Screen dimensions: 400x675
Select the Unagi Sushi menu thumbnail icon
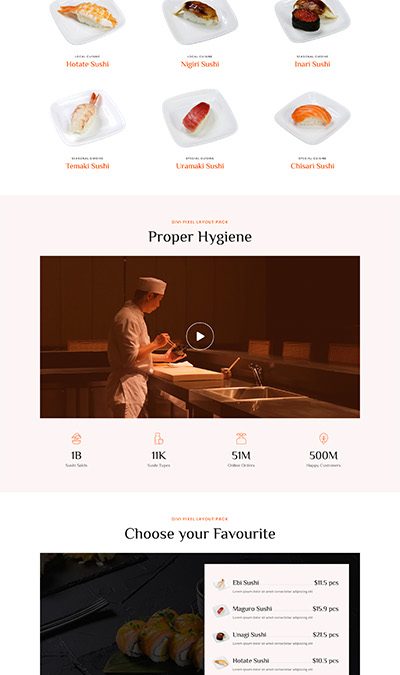coord(220,636)
